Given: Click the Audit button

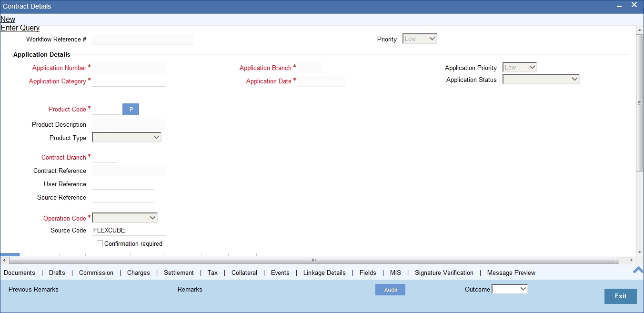Looking at the screenshot, I should [391, 290].
